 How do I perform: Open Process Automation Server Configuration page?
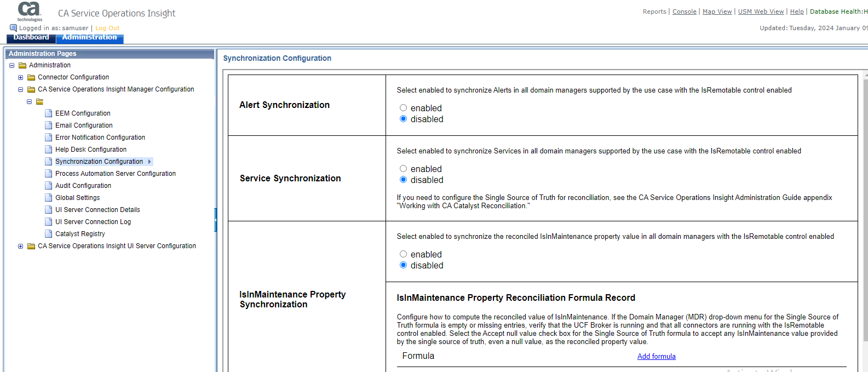point(116,174)
